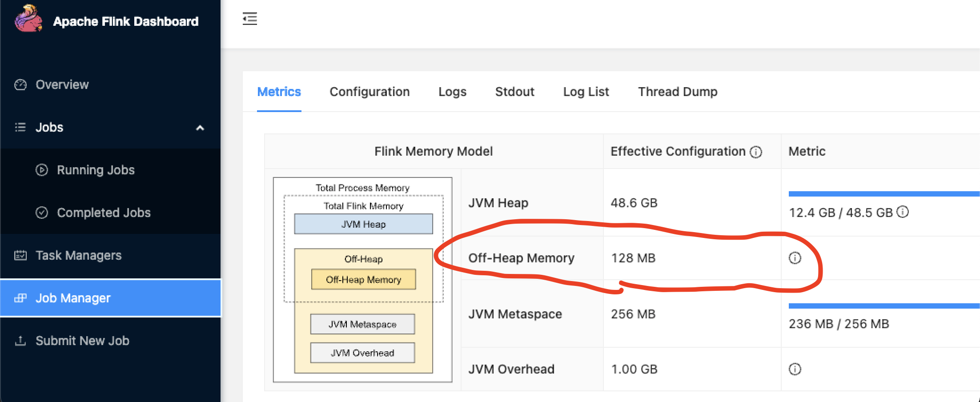Collapse the Jobs submenu chevron
Screen dimensions: 980x402
coord(200,128)
